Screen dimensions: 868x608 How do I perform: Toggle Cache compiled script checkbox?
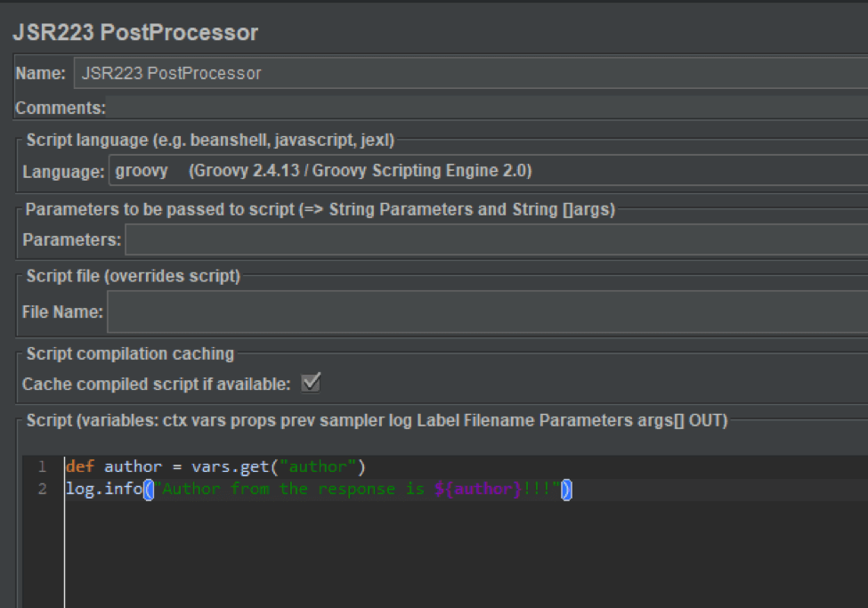point(311,384)
